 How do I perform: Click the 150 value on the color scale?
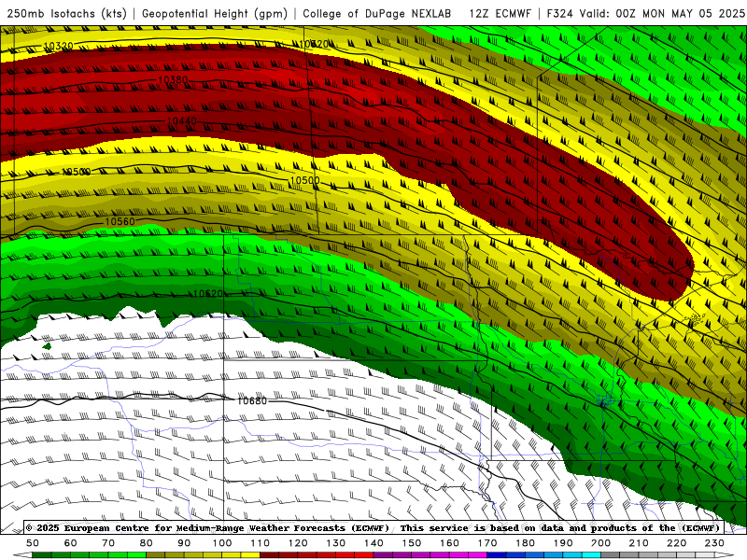412,543
